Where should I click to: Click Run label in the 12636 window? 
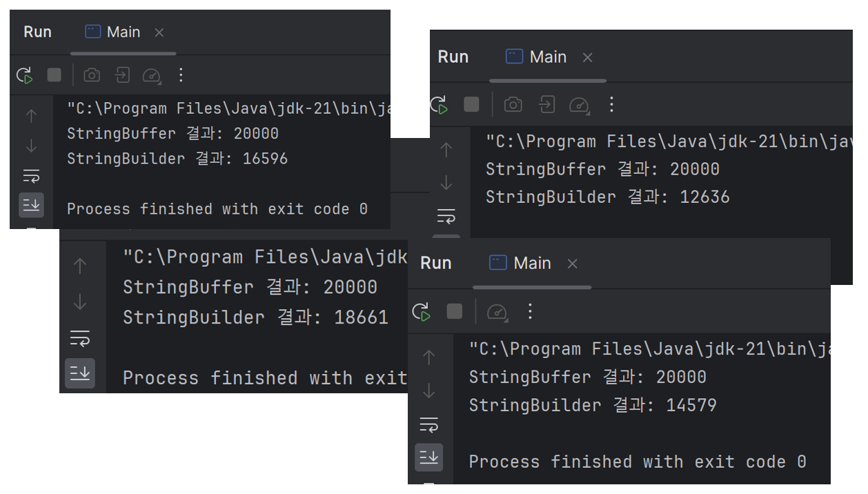coord(453,57)
